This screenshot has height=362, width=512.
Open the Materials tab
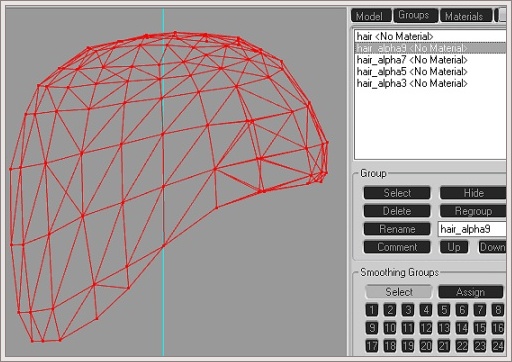click(x=466, y=16)
